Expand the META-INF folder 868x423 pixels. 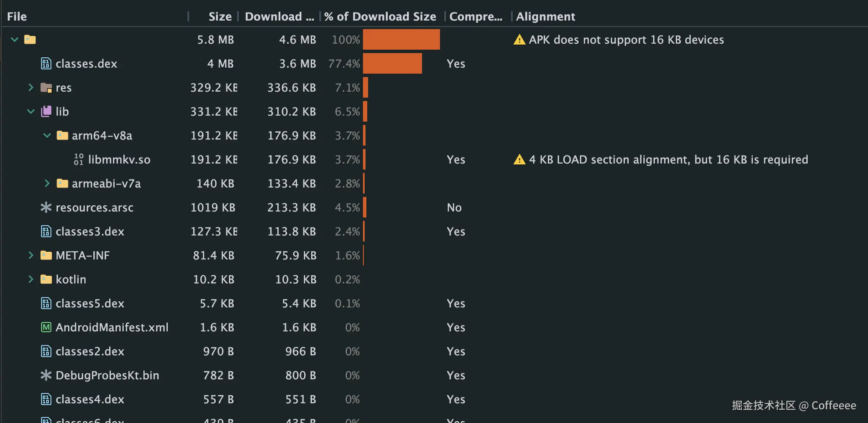(31, 256)
